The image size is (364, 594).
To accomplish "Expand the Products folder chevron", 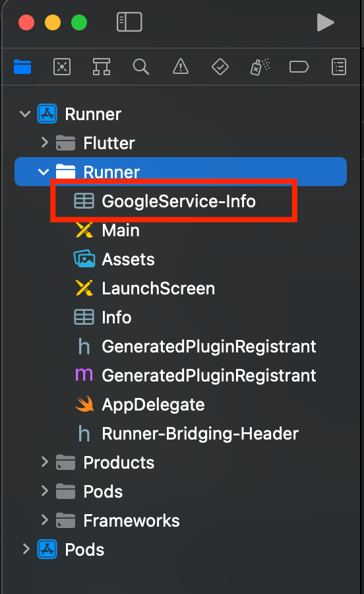I will coord(45,462).
